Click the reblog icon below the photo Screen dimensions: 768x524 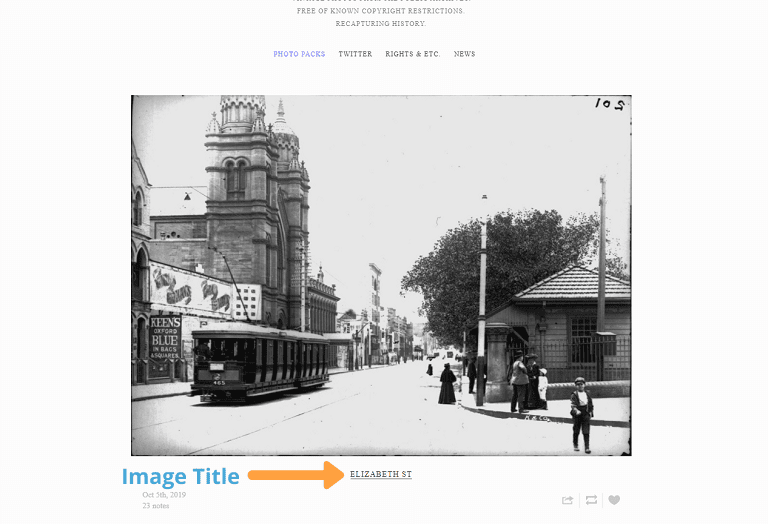click(591, 500)
